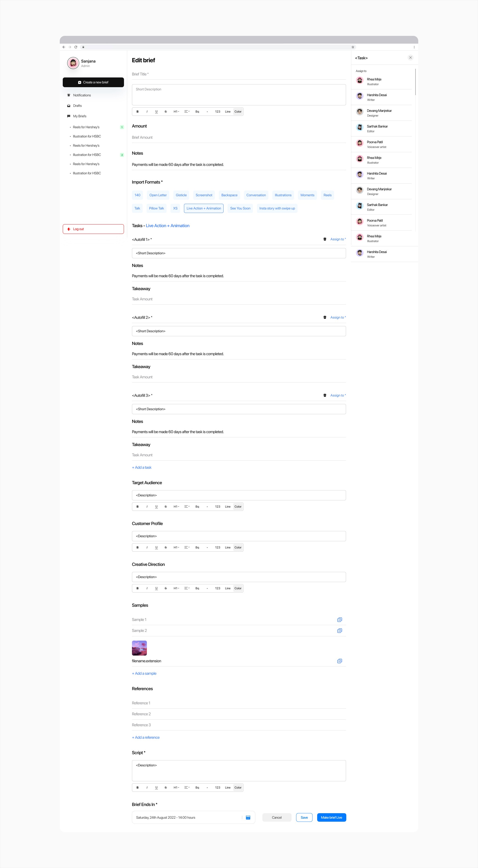The width and height of the screenshot is (478, 868).
Task: Click the sample image thumbnail
Action: [139, 648]
